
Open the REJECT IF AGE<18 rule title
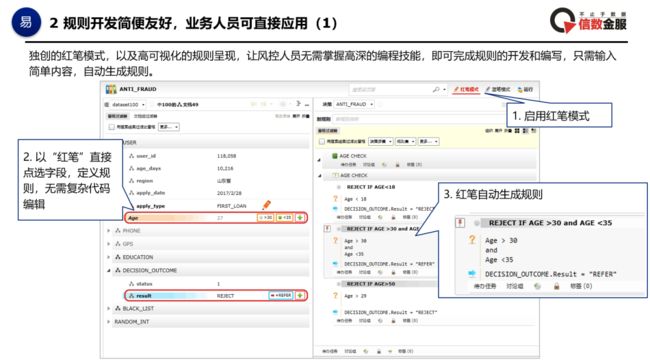pos(371,187)
